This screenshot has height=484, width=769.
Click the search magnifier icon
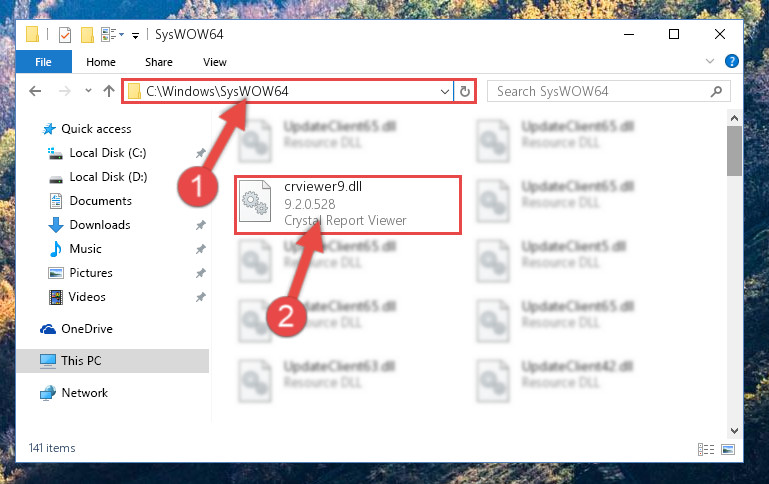[x=717, y=91]
